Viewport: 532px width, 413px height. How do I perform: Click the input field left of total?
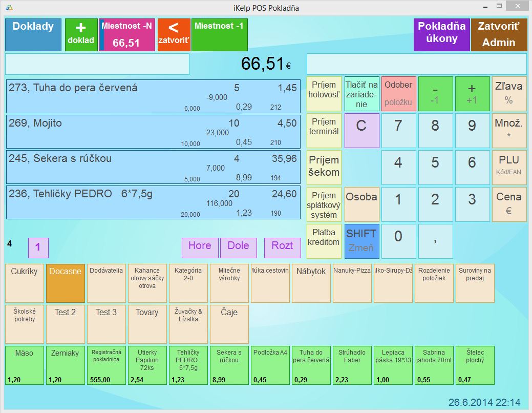coord(97,65)
